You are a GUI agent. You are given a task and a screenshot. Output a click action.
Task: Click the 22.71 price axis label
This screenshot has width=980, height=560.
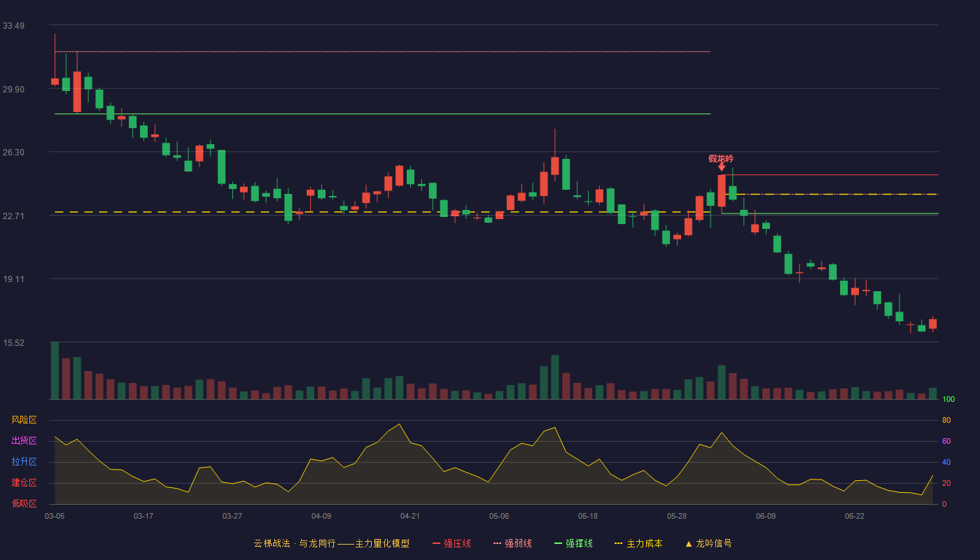pos(14,216)
